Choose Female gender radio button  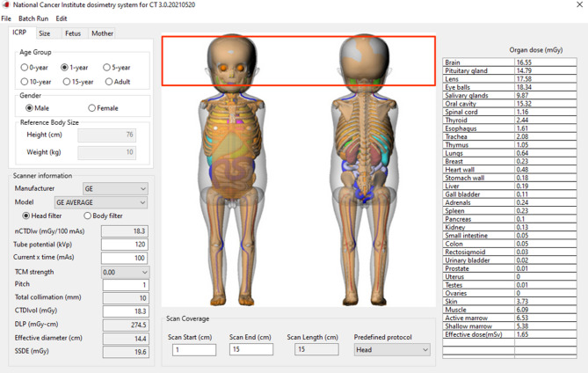[92, 108]
